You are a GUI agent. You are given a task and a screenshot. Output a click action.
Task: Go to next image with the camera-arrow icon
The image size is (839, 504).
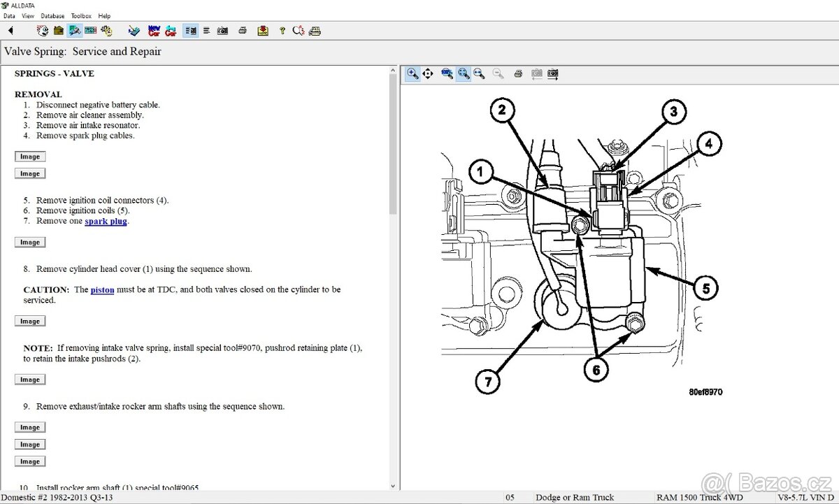552,73
